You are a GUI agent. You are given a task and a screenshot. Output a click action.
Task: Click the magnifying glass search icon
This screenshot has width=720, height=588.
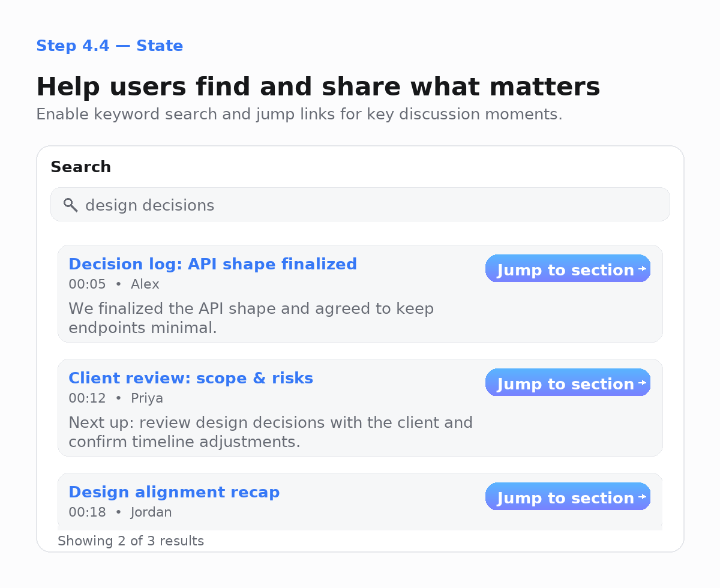click(x=70, y=205)
